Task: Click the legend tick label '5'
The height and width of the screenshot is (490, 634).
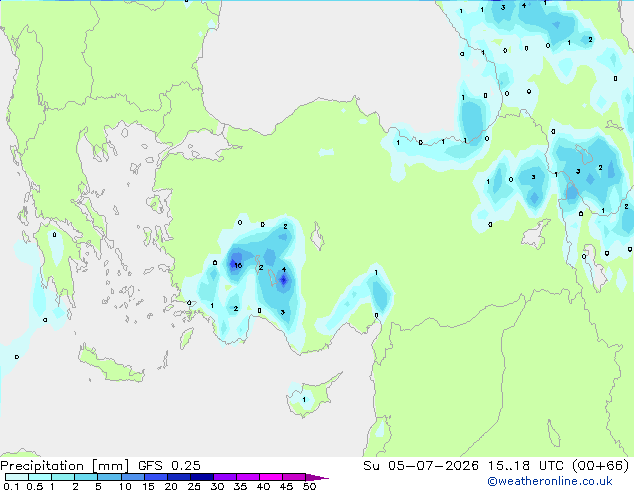Action: (98, 486)
